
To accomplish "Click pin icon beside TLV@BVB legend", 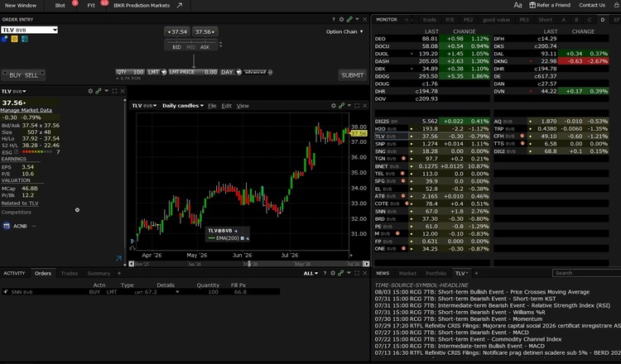I will coord(236,231).
